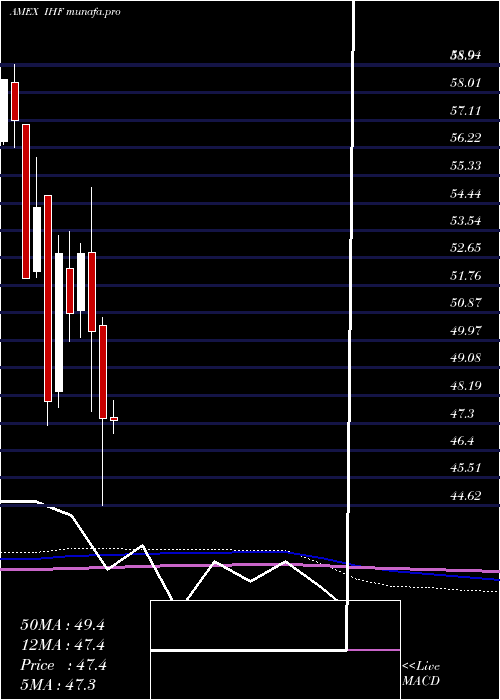Click the 52.65 price level label
The width and height of the screenshot is (500, 700).
point(465,248)
